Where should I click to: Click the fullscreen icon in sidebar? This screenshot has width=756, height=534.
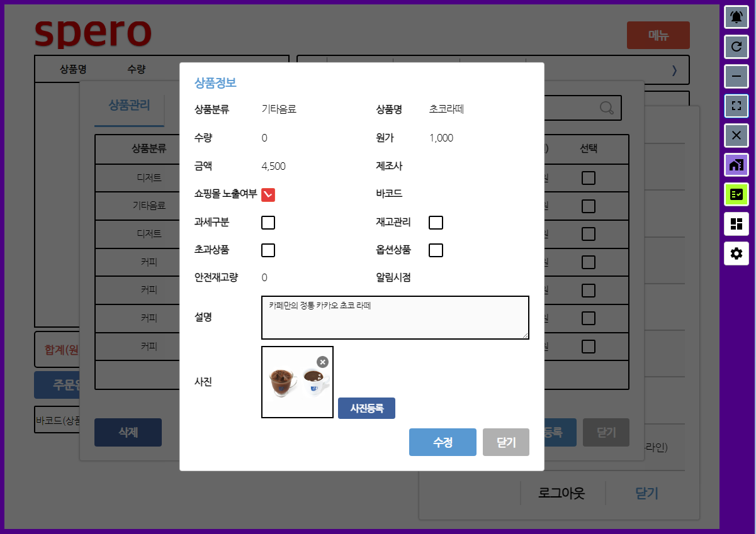[736, 106]
